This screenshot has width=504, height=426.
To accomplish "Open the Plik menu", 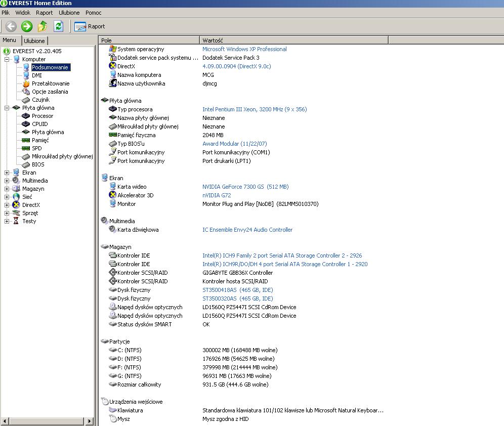I will [6, 13].
